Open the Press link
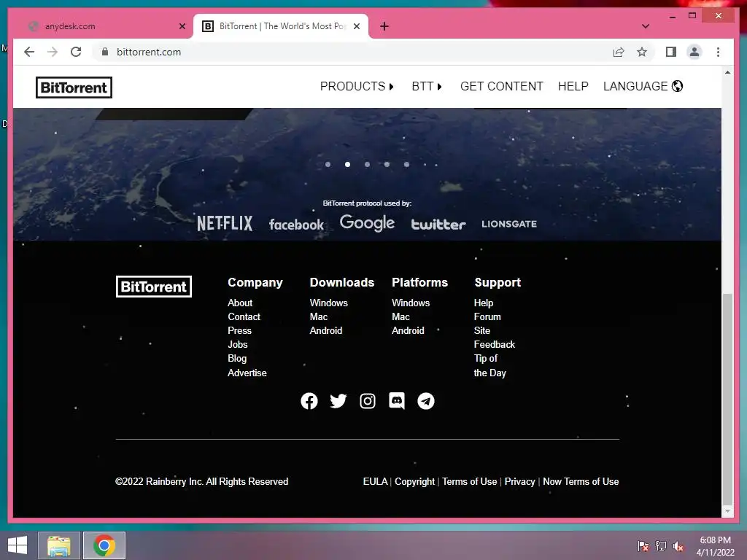 (239, 330)
